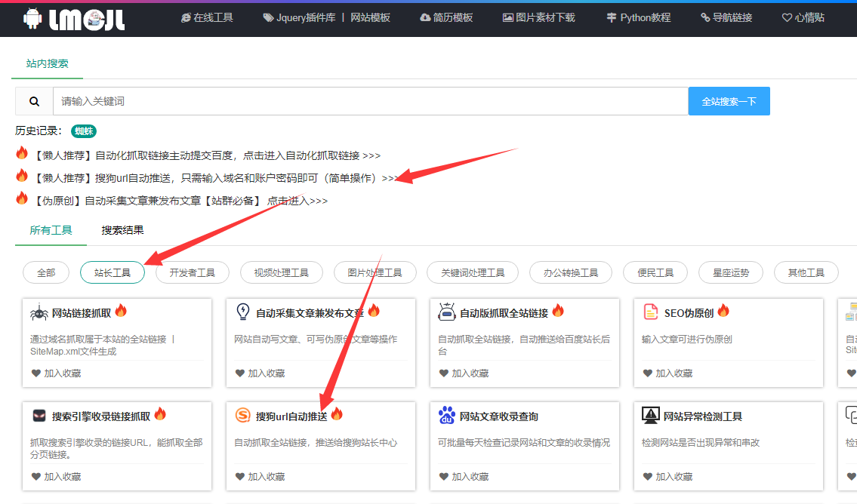Click mask icon of 搜索引擎收录链接抓取
This screenshot has width=857, height=504.
tap(39, 416)
